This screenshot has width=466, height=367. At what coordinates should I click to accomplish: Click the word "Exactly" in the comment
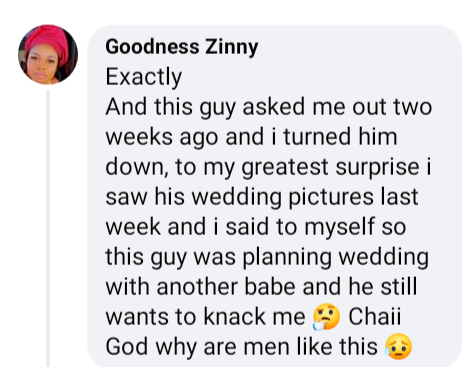[x=144, y=77]
